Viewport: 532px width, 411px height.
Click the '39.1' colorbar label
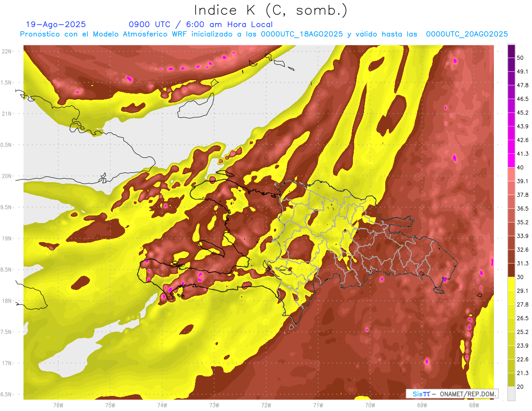tap(522, 181)
